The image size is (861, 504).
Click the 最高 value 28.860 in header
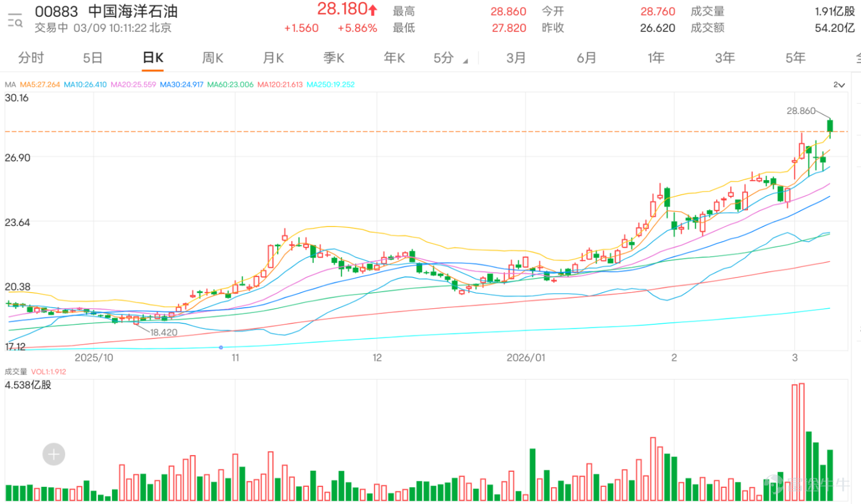(x=509, y=11)
